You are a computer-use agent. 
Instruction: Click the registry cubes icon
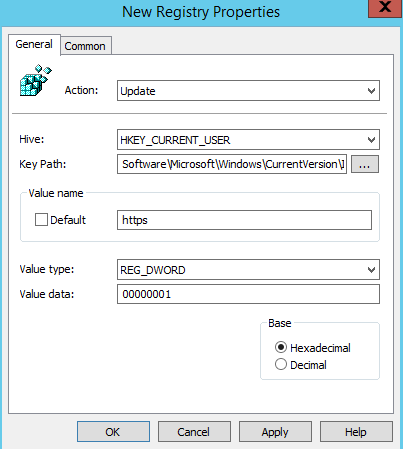36,80
